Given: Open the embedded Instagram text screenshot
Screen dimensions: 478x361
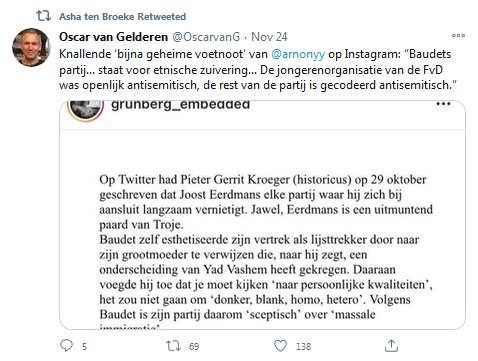Looking at the screenshot, I should tap(262, 215).
